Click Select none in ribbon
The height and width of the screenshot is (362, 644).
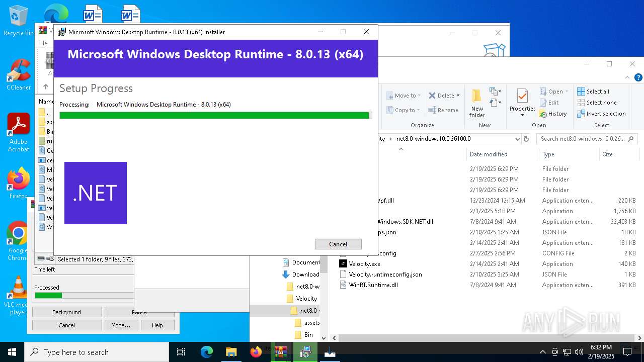(x=597, y=103)
